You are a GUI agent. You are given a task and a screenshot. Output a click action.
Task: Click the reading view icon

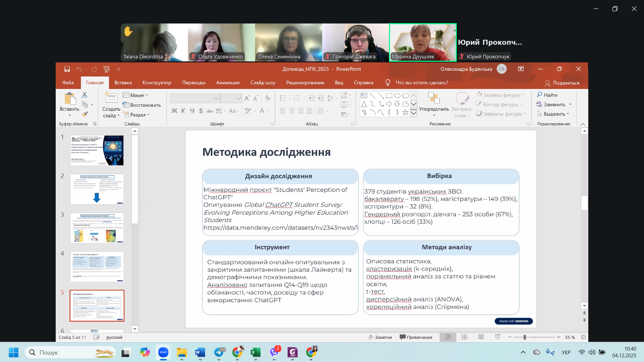[x=481, y=337]
